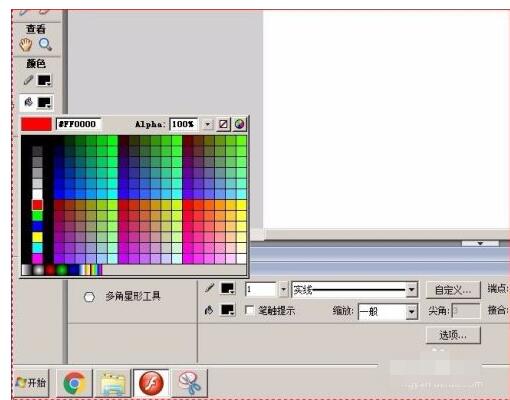Choose the gray radial gradient swatch
Screen dimensions: 510x400
point(38,269)
